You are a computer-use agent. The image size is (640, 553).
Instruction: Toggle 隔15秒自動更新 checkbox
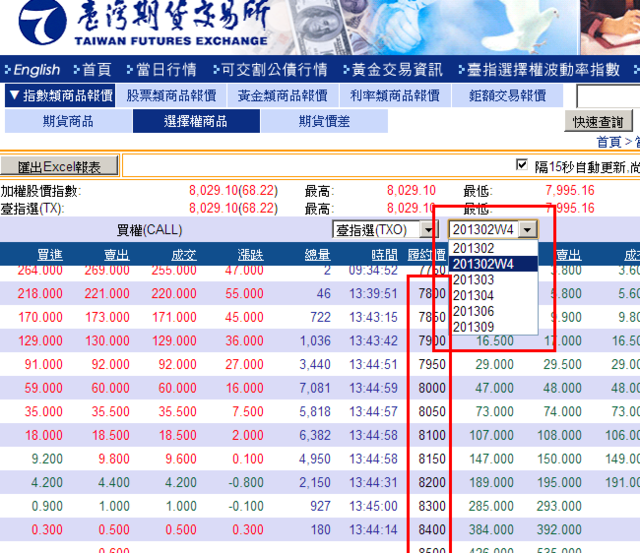coord(521,164)
